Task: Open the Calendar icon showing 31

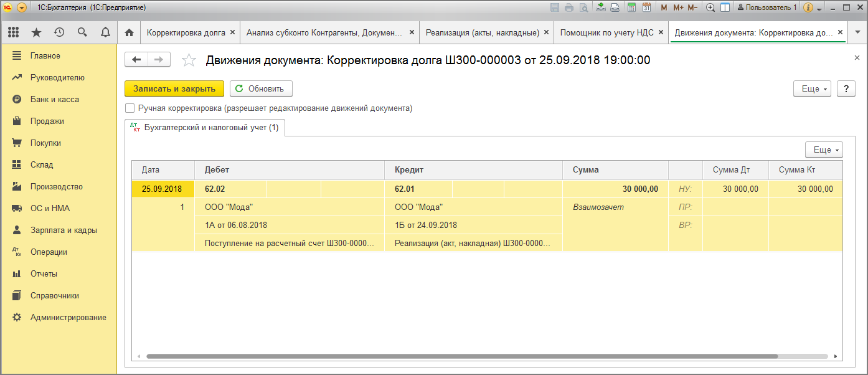Action: [x=646, y=7]
